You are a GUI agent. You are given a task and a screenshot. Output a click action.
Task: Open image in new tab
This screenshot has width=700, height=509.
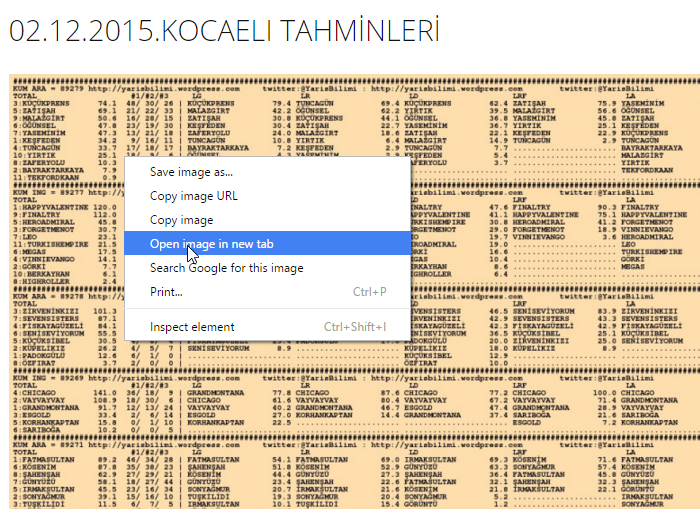pos(211,244)
